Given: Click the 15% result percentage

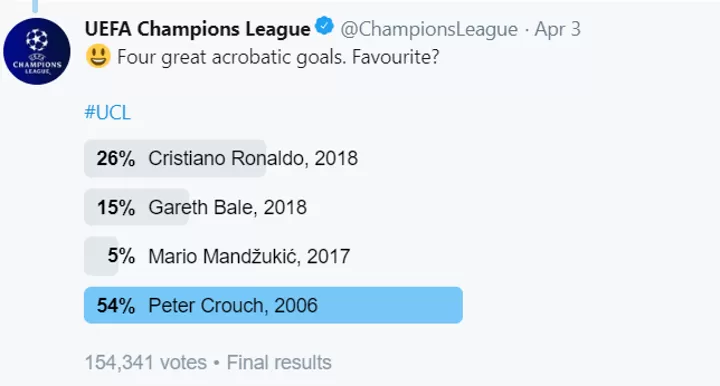Looking at the screenshot, I should (116, 207).
